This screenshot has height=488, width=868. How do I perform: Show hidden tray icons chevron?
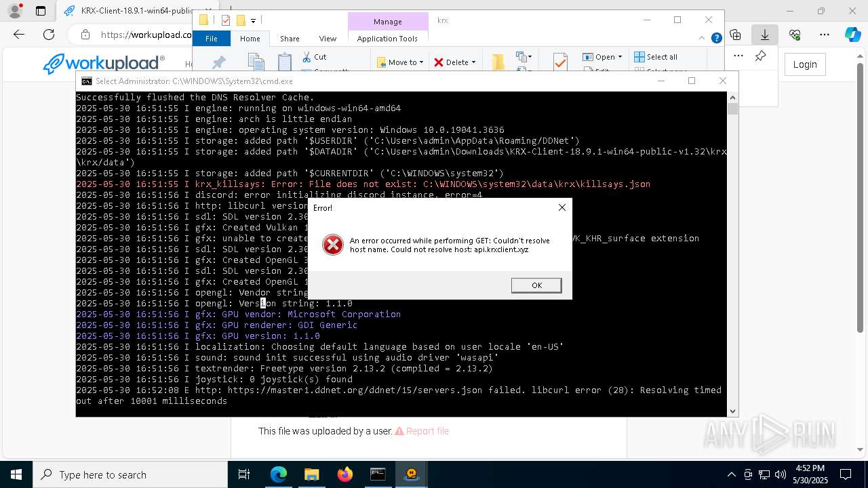click(731, 474)
